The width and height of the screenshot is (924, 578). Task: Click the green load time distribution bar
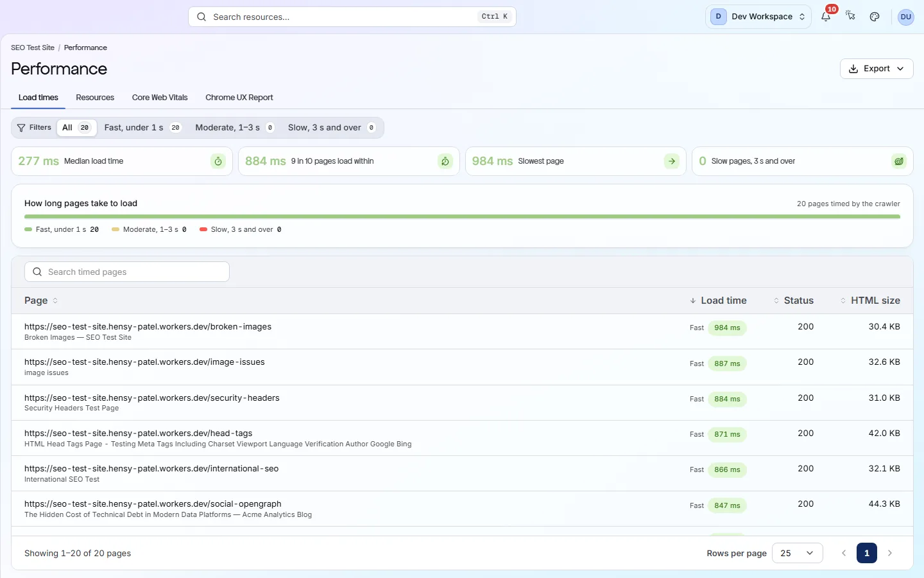click(462, 217)
